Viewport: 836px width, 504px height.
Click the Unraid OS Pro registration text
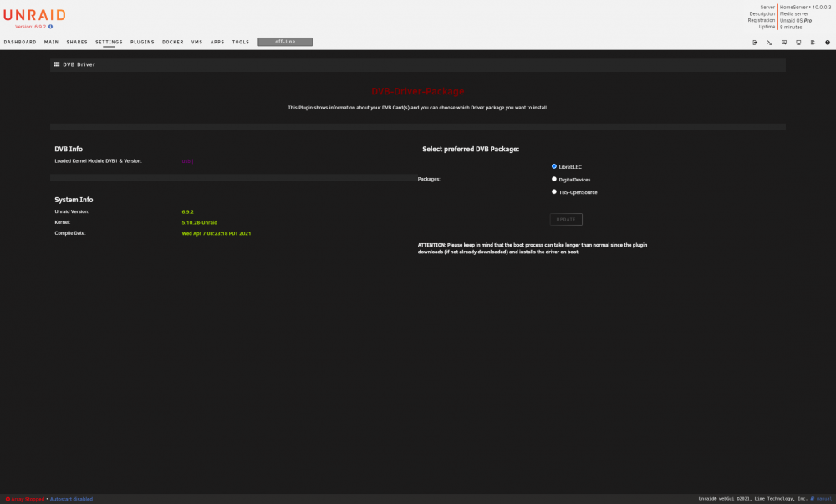[796, 21]
